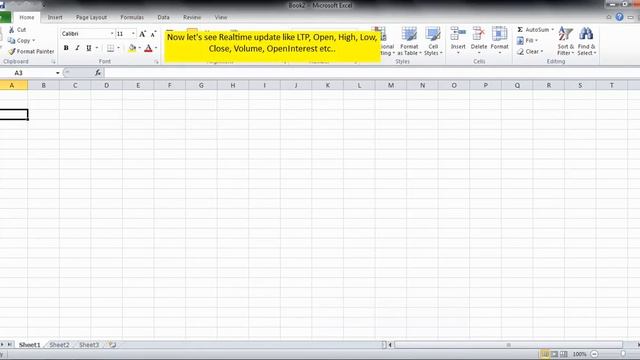Viewport: 640px width, 360px height.
Task: Click the Cut scissors icon
Action: pyautogui.click(x=11, y=30)
